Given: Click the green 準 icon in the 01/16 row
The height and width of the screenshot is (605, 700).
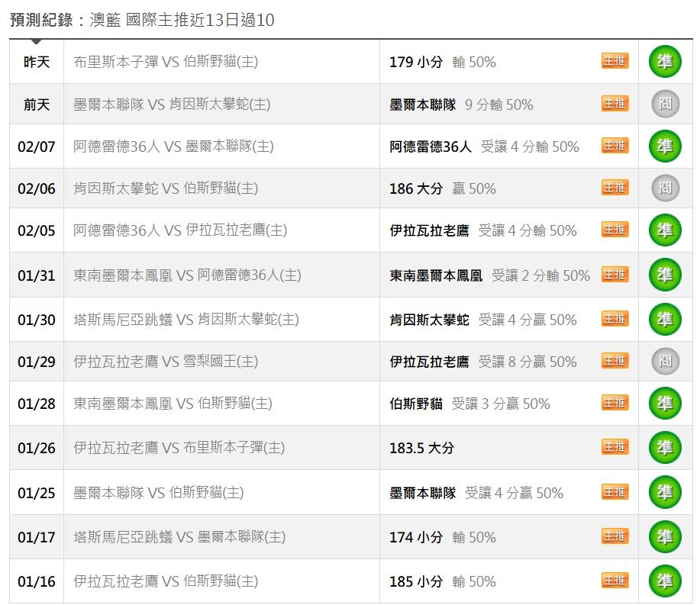Looking at the screenshot, I should (x=665, y=581).
